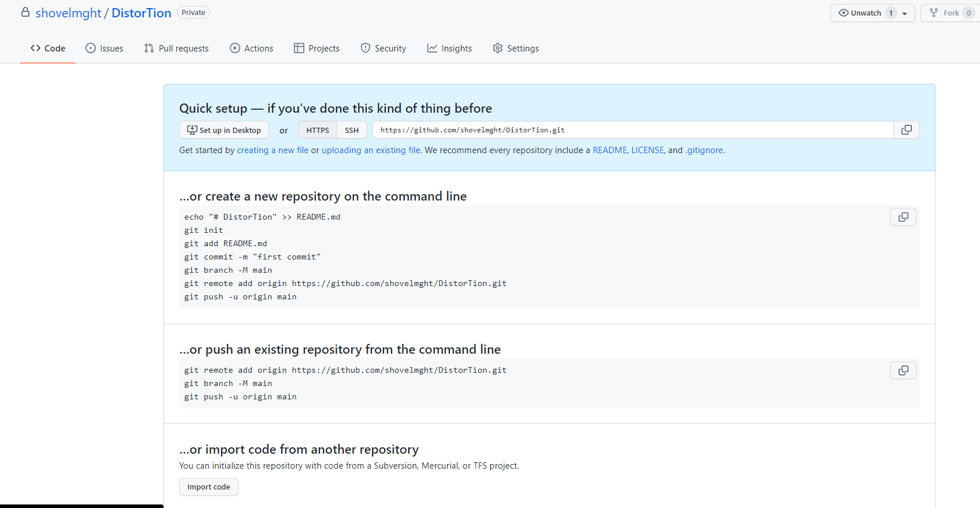980x508 pixels.
Task: Open the Actions tab
Action: pyautogui.click(x=252, y=49)
